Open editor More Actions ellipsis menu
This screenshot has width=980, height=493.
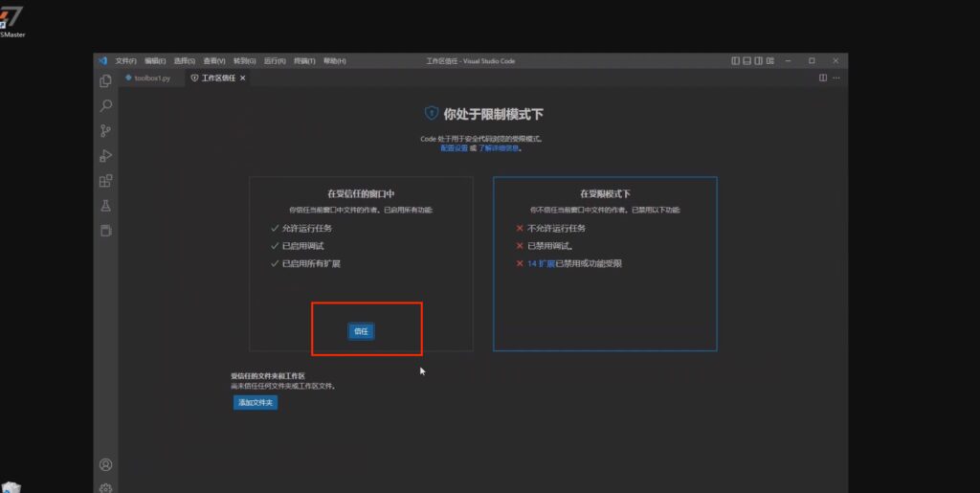coord(836,78)
